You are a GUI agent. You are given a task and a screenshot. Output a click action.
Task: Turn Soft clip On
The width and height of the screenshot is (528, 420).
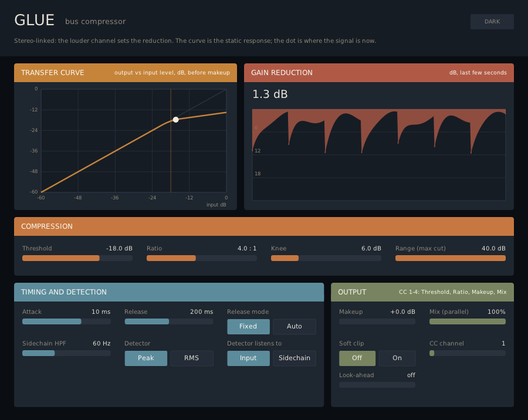[x=397, y=358]
